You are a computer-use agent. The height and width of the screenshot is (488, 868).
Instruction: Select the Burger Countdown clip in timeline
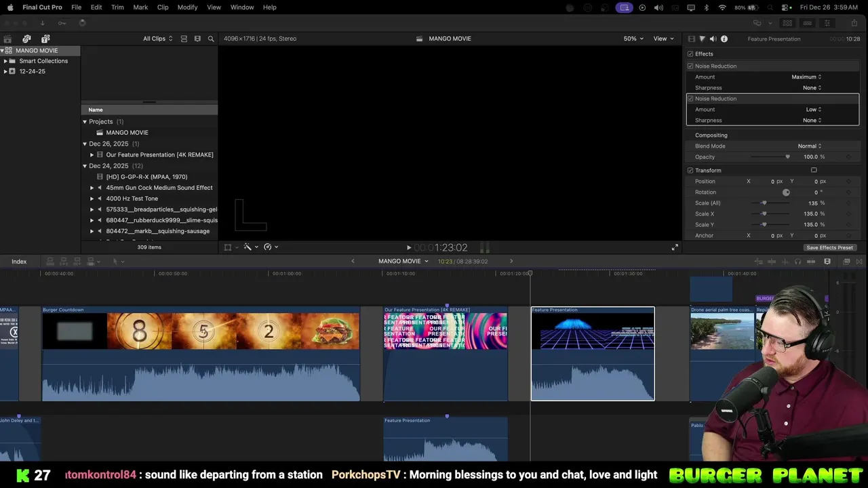(201, 353)
